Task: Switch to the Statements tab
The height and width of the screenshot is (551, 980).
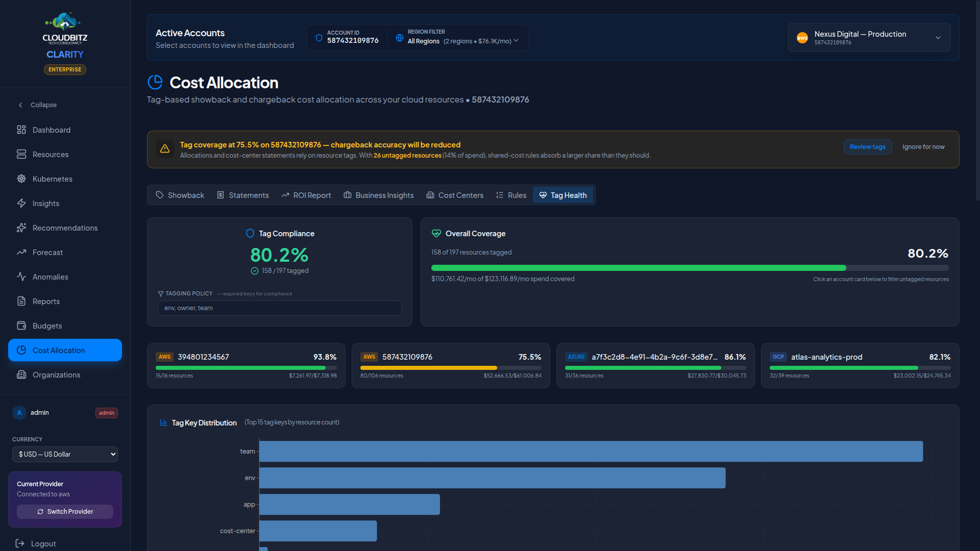Action: (243, 195)
